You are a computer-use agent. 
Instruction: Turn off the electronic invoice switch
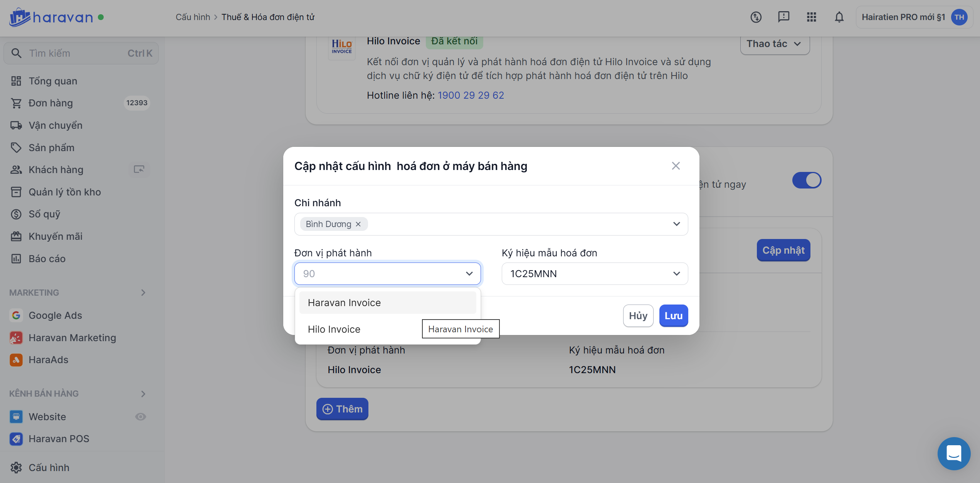point(807,180)
